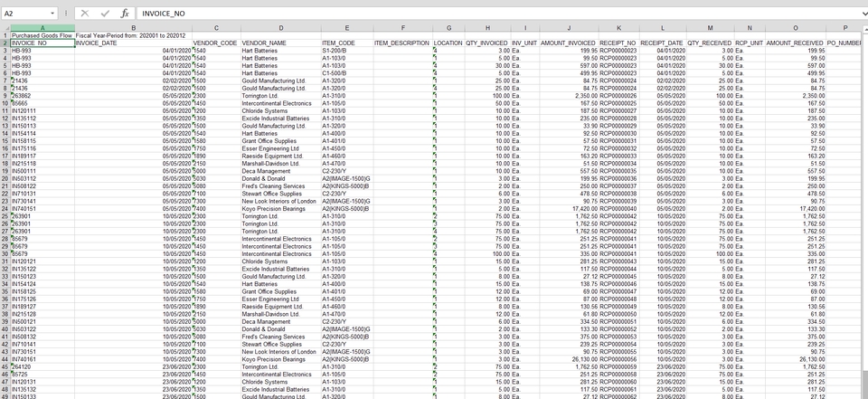Screen dimensions: 868x399
Task: Open the Name Box dropdown arrow
Action: coord(52,14)
